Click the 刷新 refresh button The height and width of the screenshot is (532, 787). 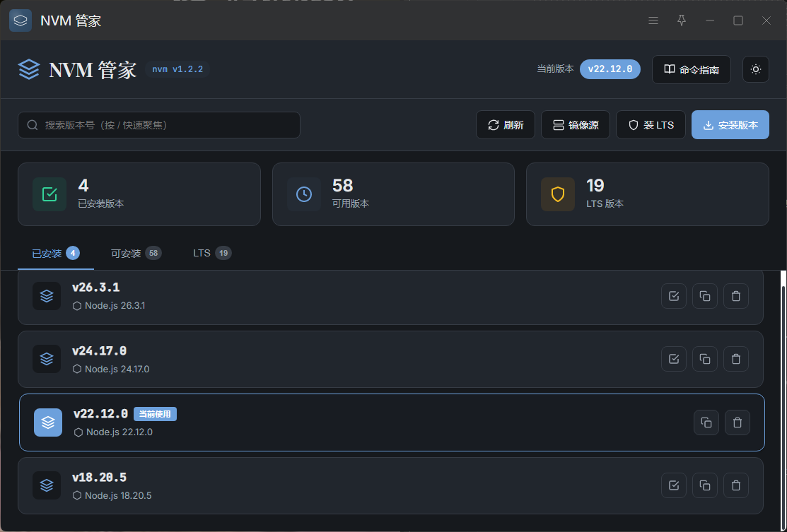[x=505, y=125]
